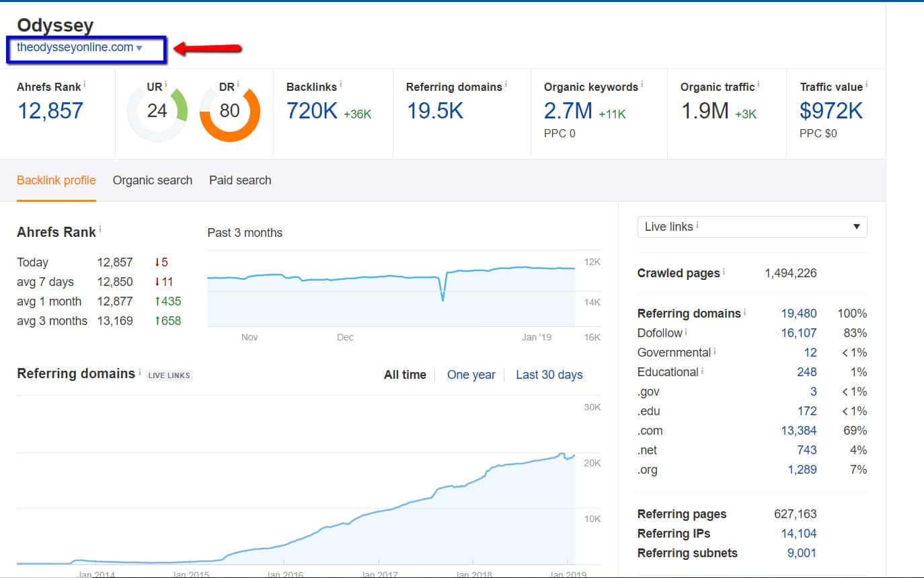Open the $972K traffic value link
Image resolution: width=924 pixels, height=578 pixels.
[x=831, y=110]
